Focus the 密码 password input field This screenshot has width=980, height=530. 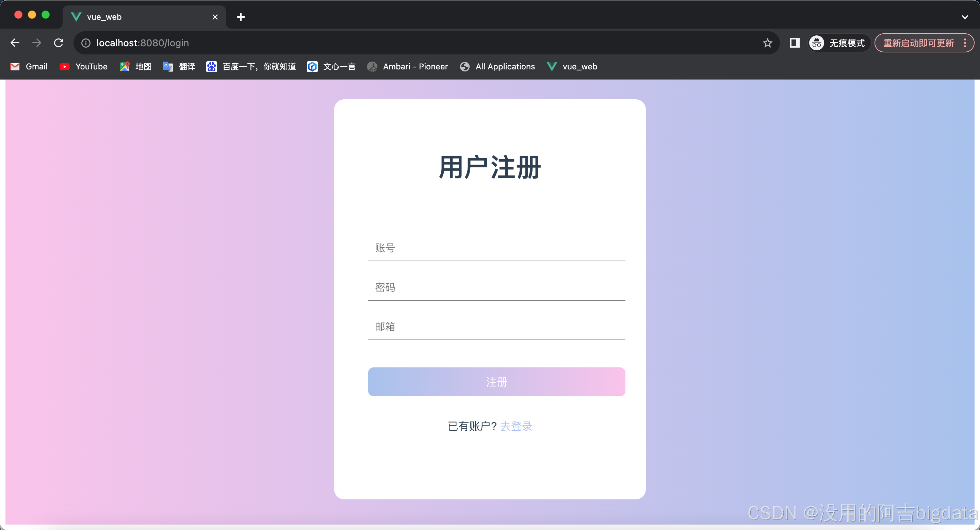pyautogui.click(x=496, y=287)
